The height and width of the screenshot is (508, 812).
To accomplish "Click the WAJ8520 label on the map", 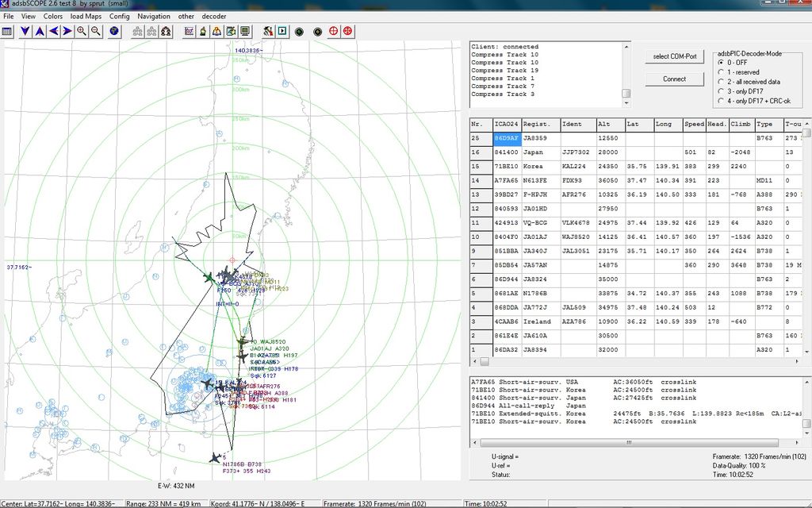I will coord(273,342).
